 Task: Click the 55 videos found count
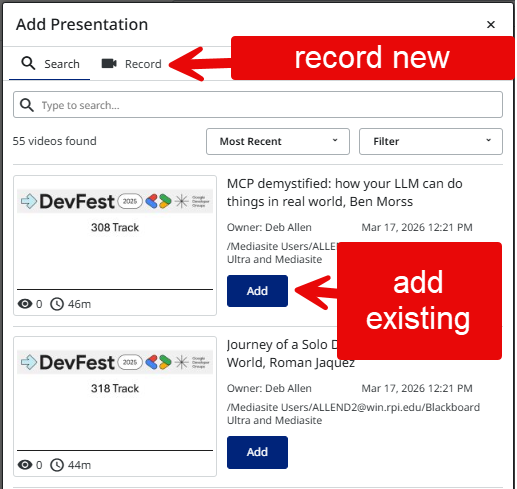click(x=55, y=141)
